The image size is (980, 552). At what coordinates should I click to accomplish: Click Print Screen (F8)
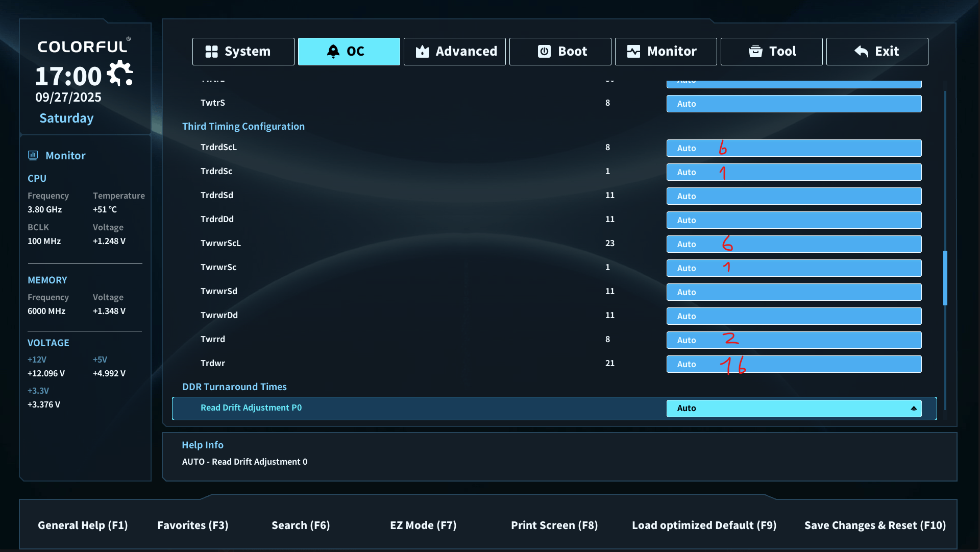pyautogui.click(x=554, y=525)
